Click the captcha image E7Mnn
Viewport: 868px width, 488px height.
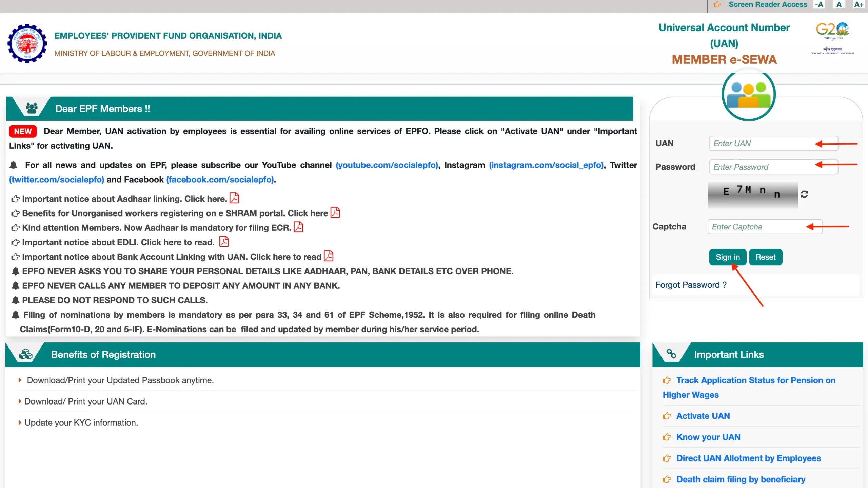click(x=753, y=194)
